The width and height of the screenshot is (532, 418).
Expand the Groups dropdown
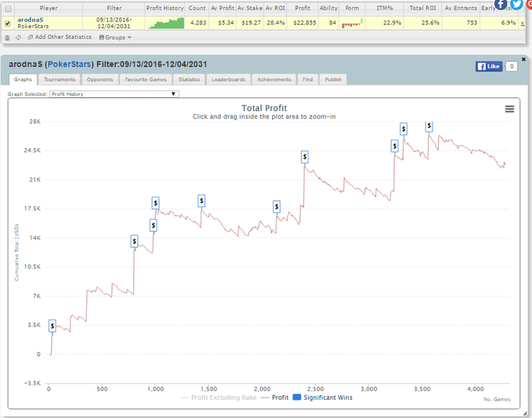(x=116, y=37)
